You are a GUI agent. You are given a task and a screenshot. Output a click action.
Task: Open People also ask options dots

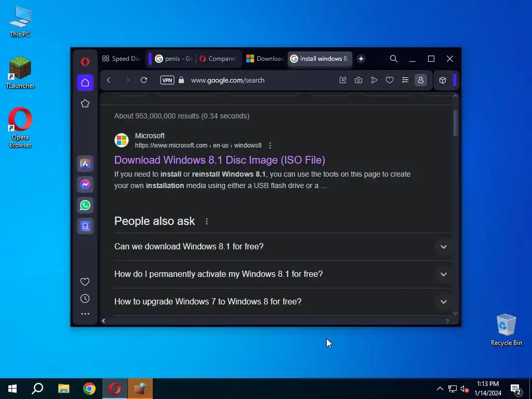(207, 221)
